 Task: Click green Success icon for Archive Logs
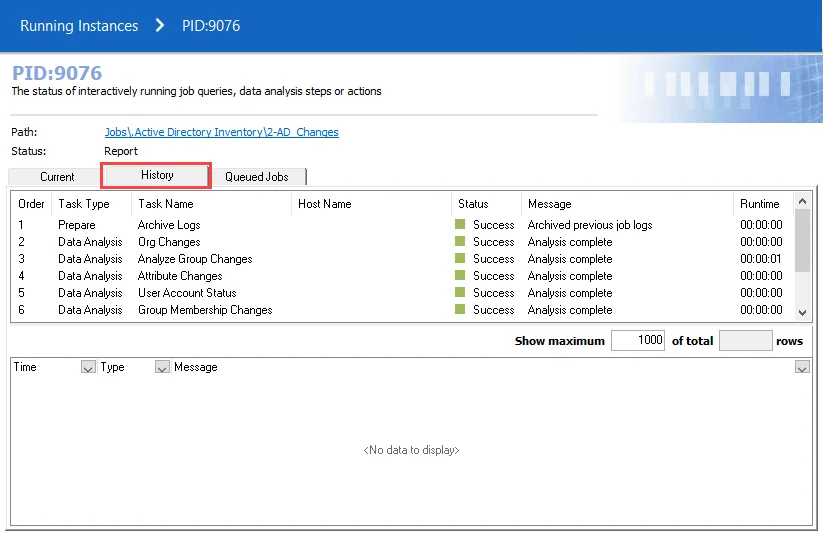point(460,224)
